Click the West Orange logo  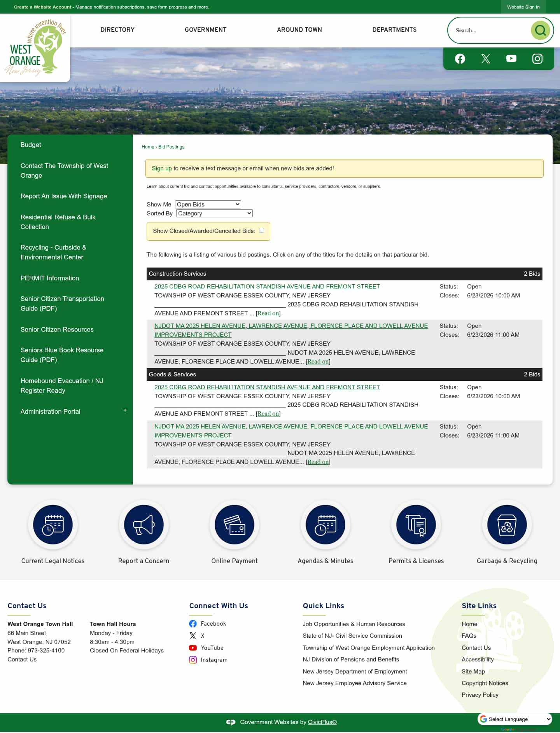(x=35, y=47)
